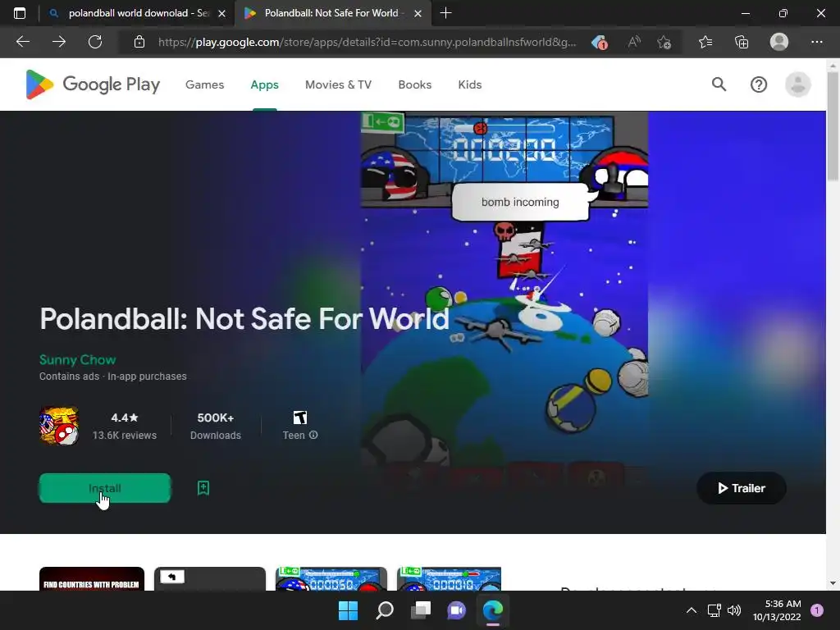Open developer Sunny Chow link

click(78, 359)
